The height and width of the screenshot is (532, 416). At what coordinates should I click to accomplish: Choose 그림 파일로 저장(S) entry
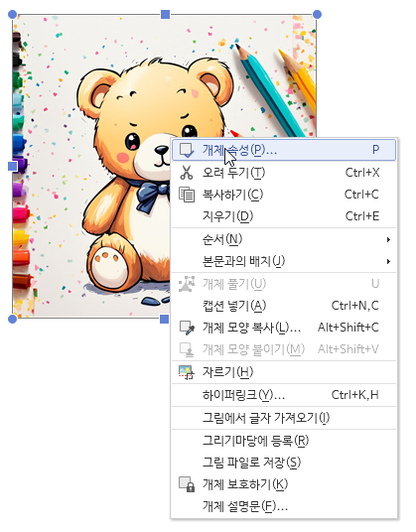point(284,463)
